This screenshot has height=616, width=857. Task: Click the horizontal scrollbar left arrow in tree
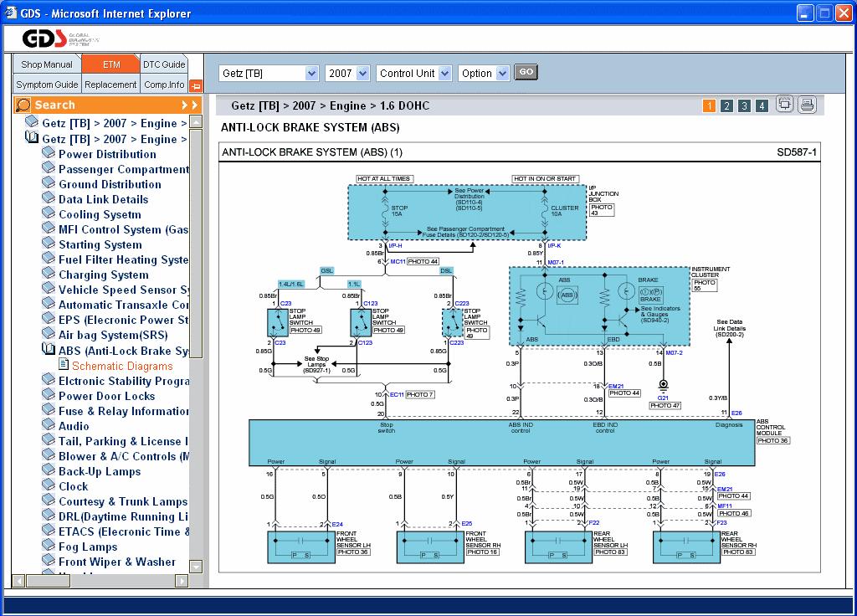click(x=18, y=581)
